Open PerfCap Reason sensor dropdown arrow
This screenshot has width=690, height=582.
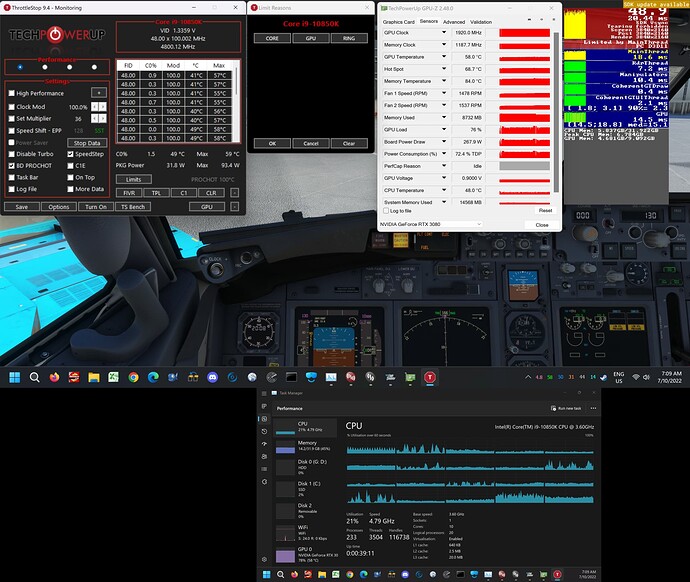click(x=444, y=166)
